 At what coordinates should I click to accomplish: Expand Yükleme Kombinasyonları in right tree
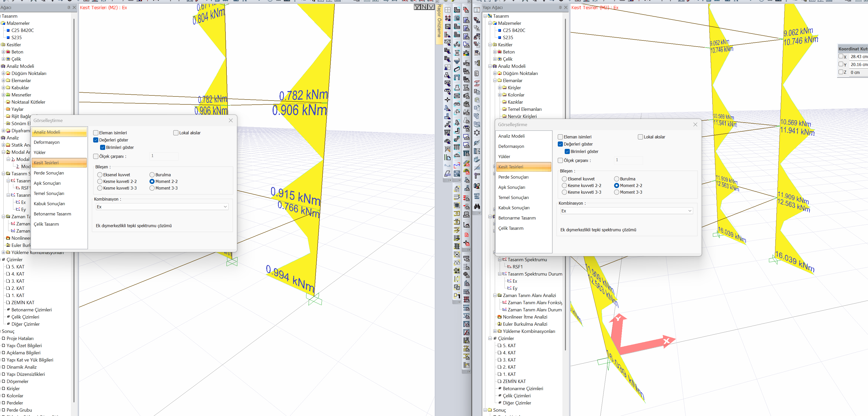tap(495, 331)
